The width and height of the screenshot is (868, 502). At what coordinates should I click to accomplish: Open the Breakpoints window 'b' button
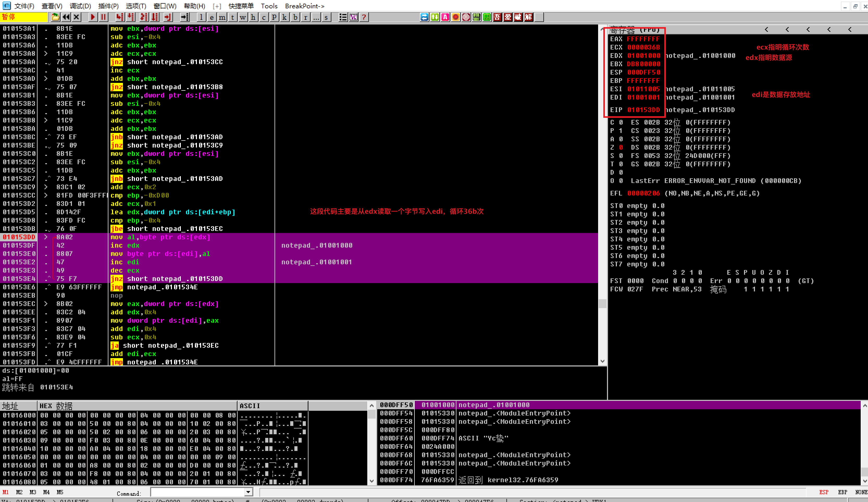[x=295, y=17]
